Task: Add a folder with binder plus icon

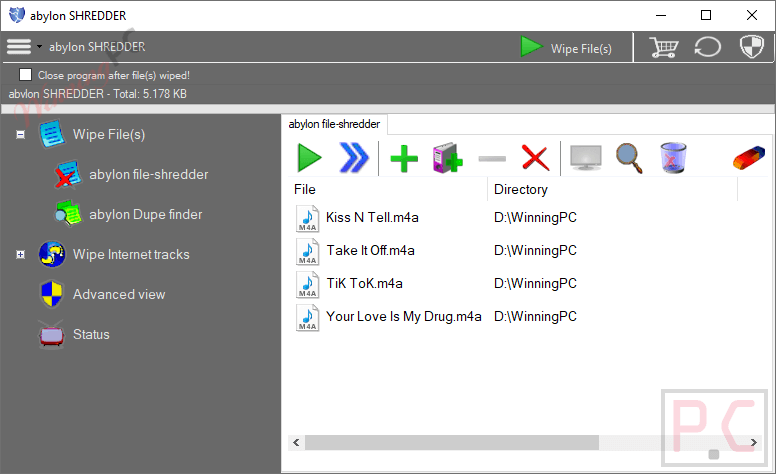Action: click(448, 158)
